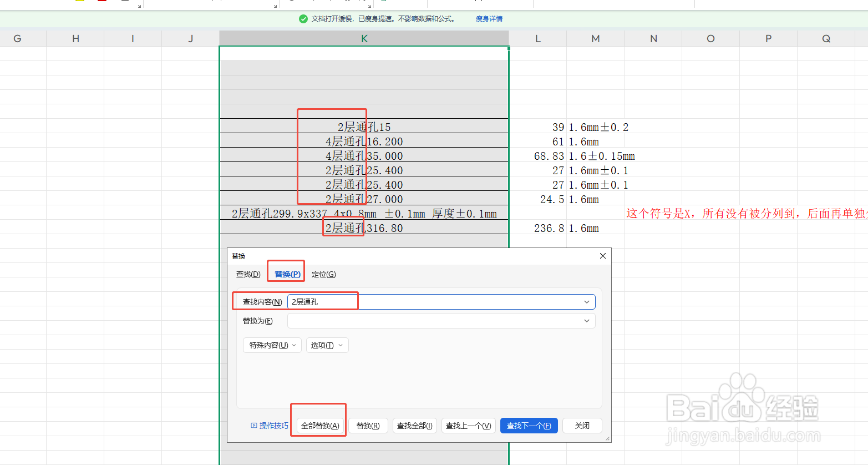Open the 特殊内容(U) dropdown

272,345
